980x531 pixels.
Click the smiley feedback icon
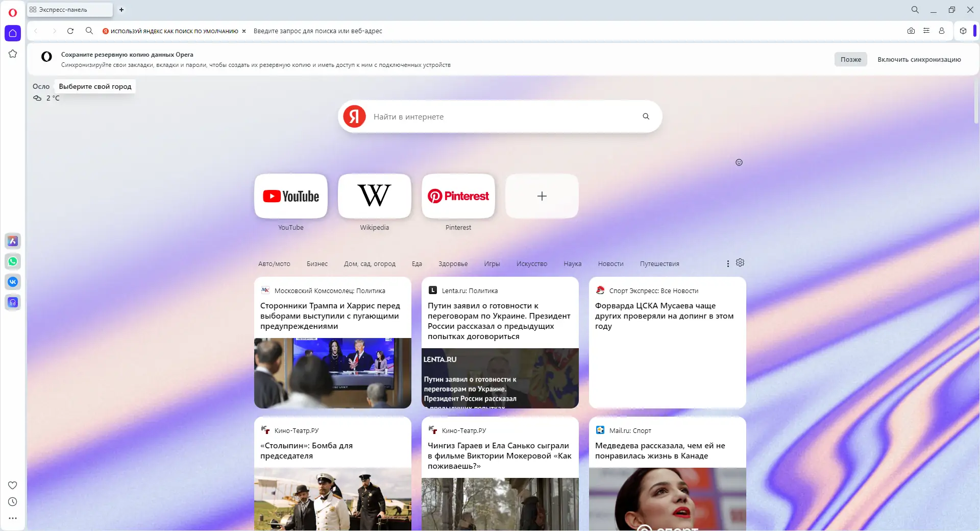739,162
